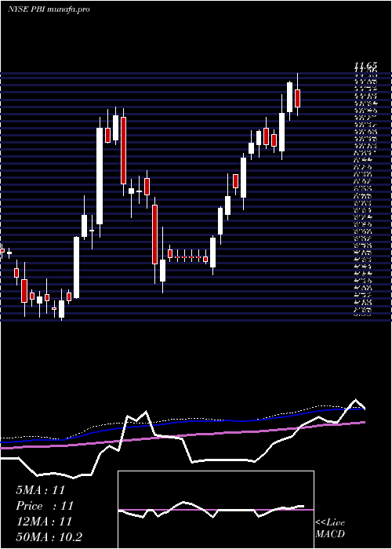Click the '5MA : 11' label
The height and width of the screenshot is (549, 392).
click(41, 490)
